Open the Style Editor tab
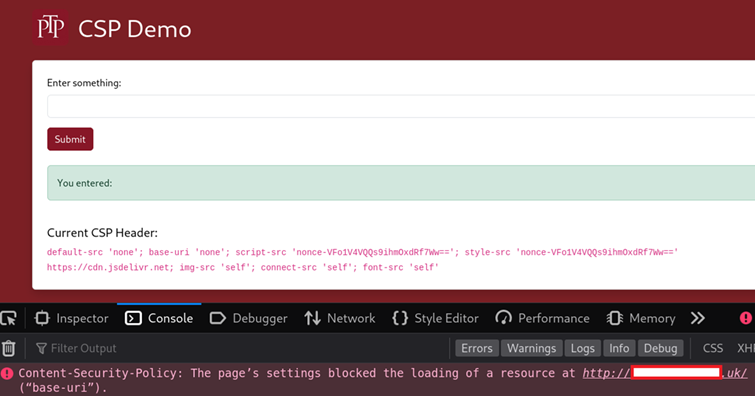Image resolution: width=755 pixels, height=396 pixels. (435, 318)
